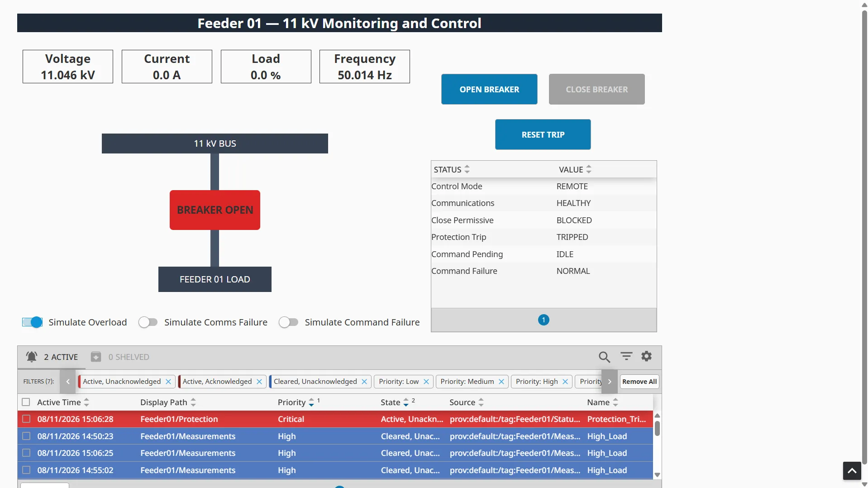Remove the Priority: Medium filter
The height and width of the screenshot is (488, 868).
501,382
